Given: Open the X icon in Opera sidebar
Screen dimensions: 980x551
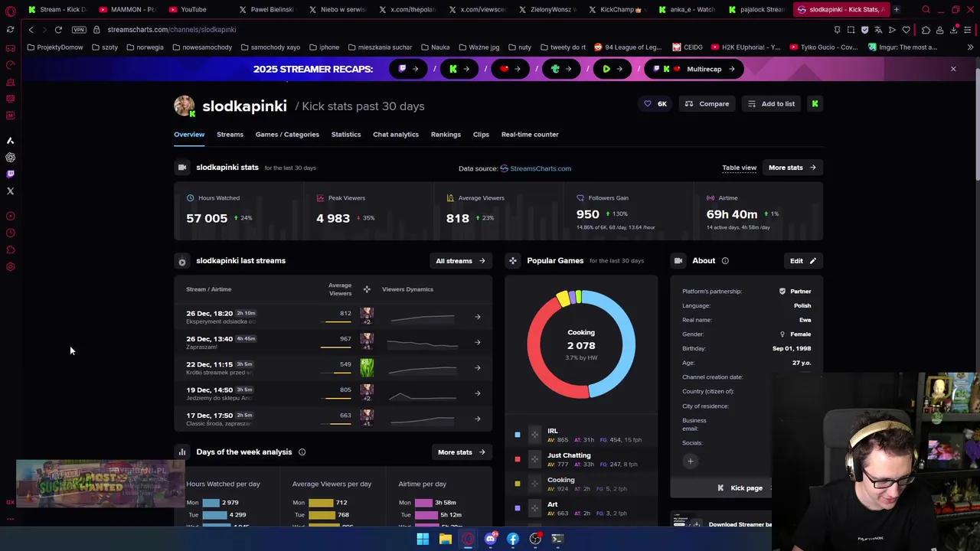Looking at the screenshot, I should 10,191.
